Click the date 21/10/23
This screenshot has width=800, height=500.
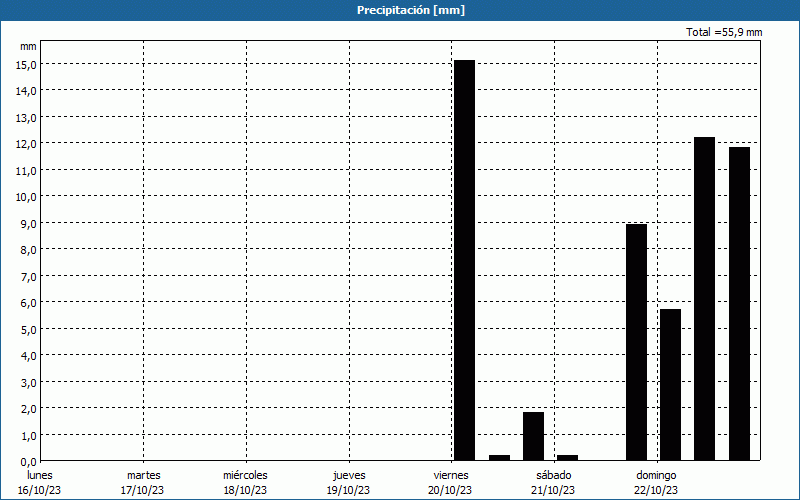tap(553, 490)
